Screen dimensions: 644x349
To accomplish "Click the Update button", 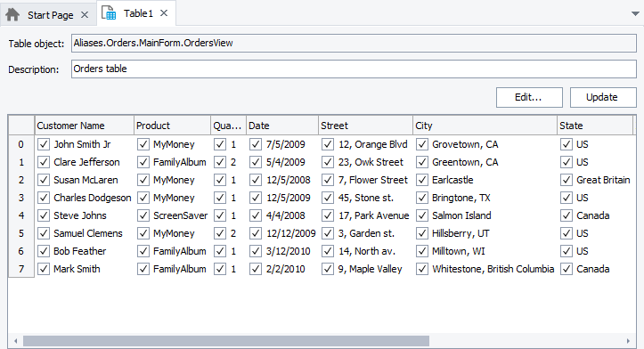I will coord(603,97).
